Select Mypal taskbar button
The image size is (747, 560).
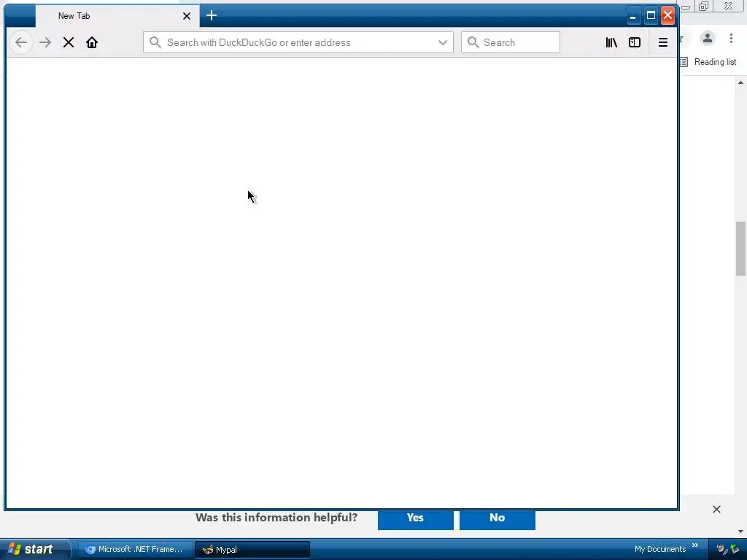(252, 550)
